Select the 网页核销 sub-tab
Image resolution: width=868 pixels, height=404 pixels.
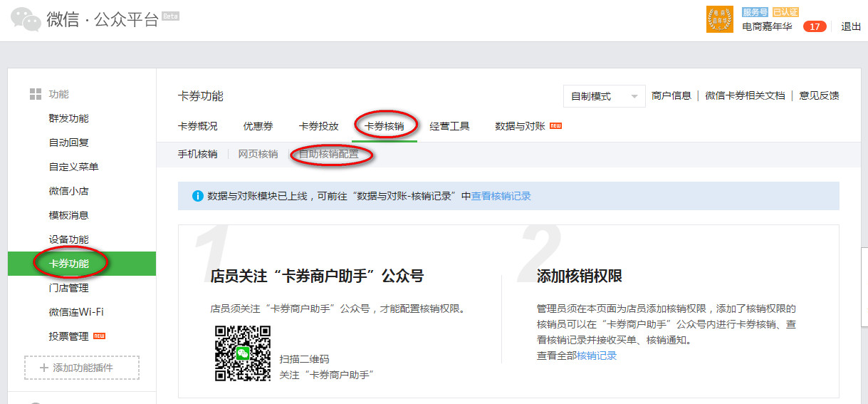[x=258, y=154]
